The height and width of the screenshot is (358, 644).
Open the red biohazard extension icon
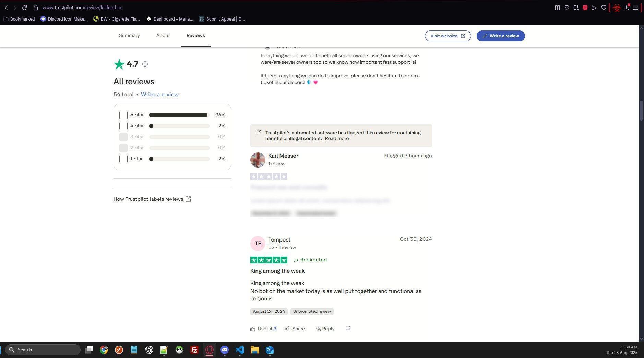(617, 8)
